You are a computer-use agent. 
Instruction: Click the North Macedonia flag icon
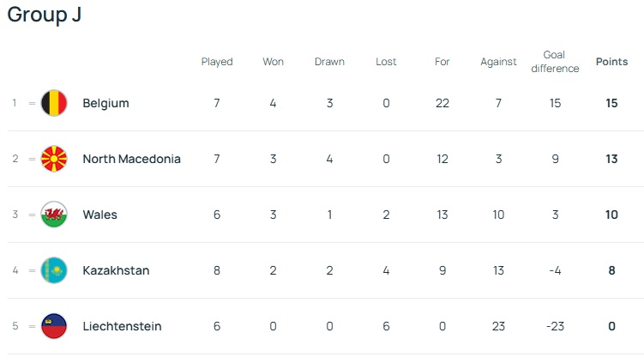[55, 159]
